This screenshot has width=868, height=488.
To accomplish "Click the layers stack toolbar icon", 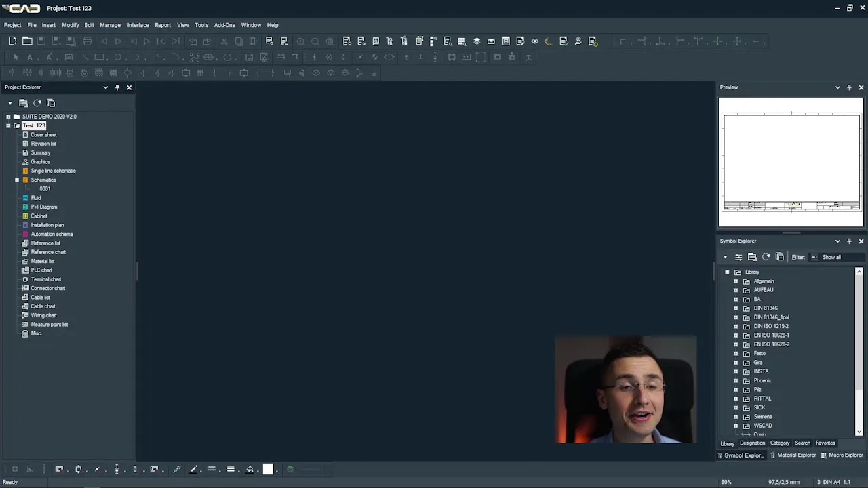I will 477,41.
